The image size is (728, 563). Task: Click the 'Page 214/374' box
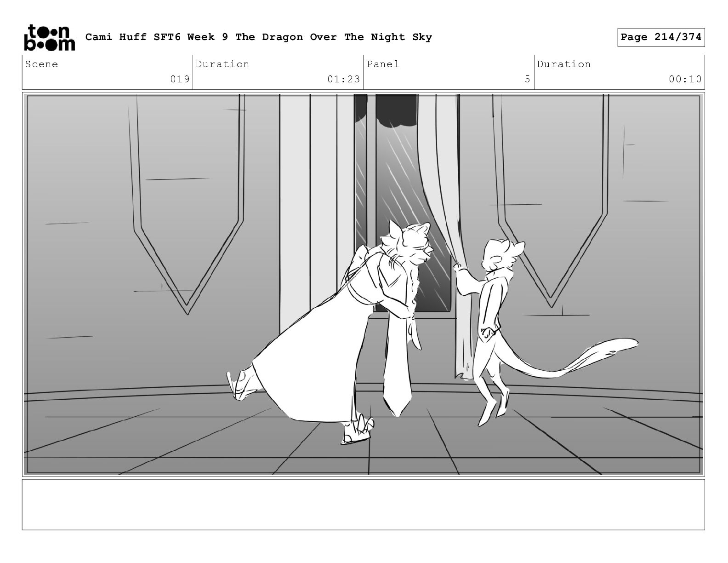(x=661, y=37)
